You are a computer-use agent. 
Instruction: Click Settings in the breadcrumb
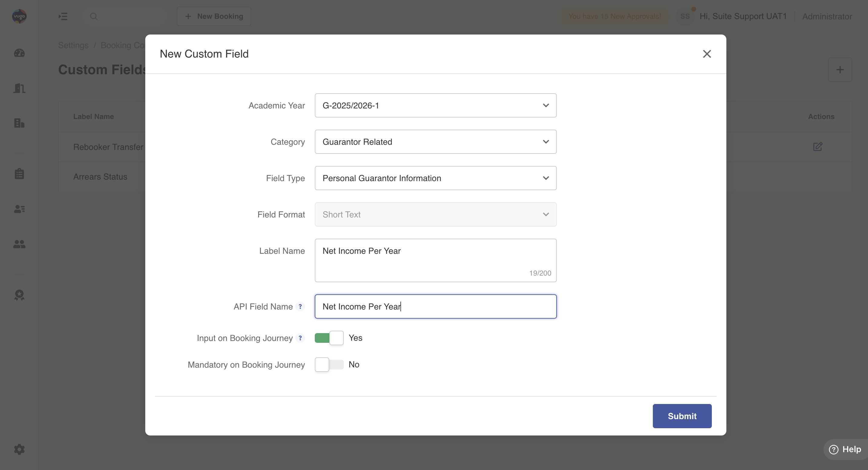73,45
